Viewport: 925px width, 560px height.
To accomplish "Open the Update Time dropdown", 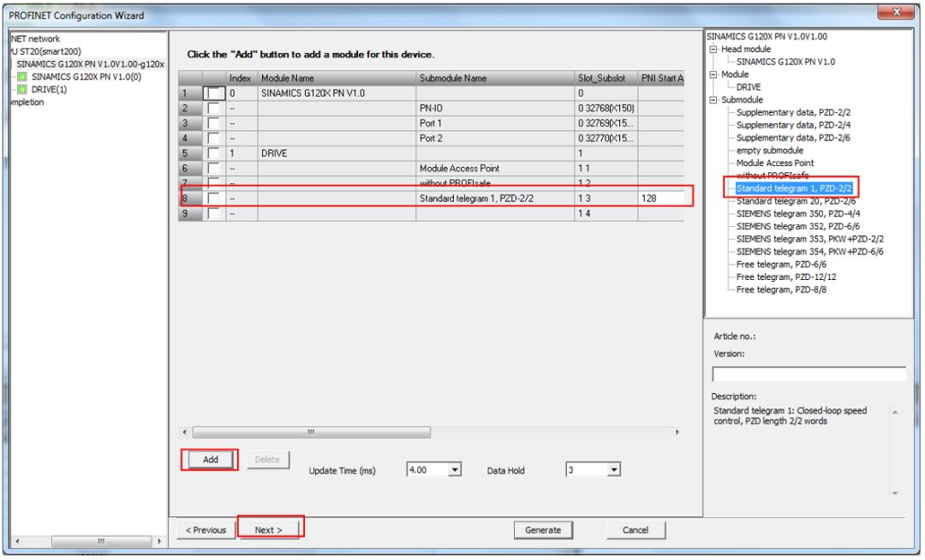I will pos(454,470).
